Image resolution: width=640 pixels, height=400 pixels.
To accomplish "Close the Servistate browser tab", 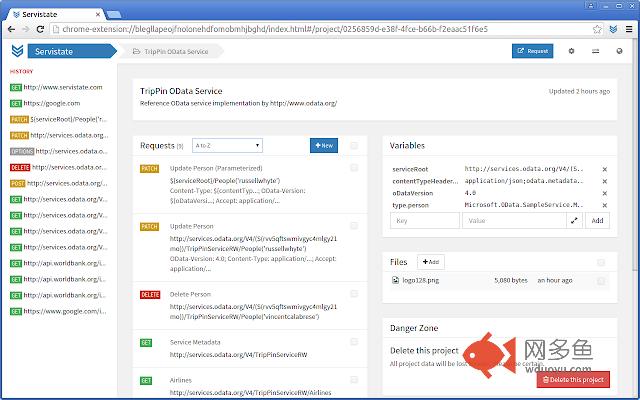I will (x=98, y=14).
